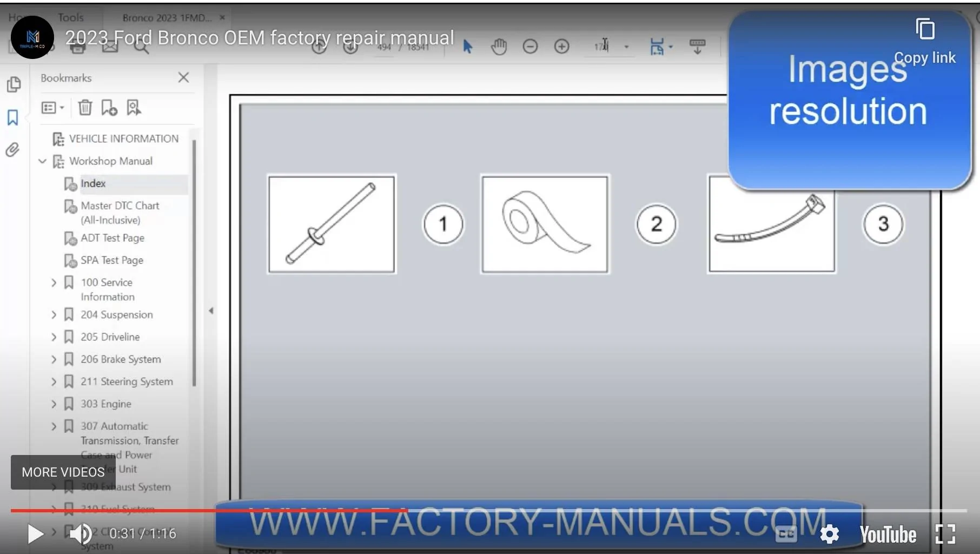The image size is (980, 554).
Task: Select the hand pan tool
Action: pos(499,47)
